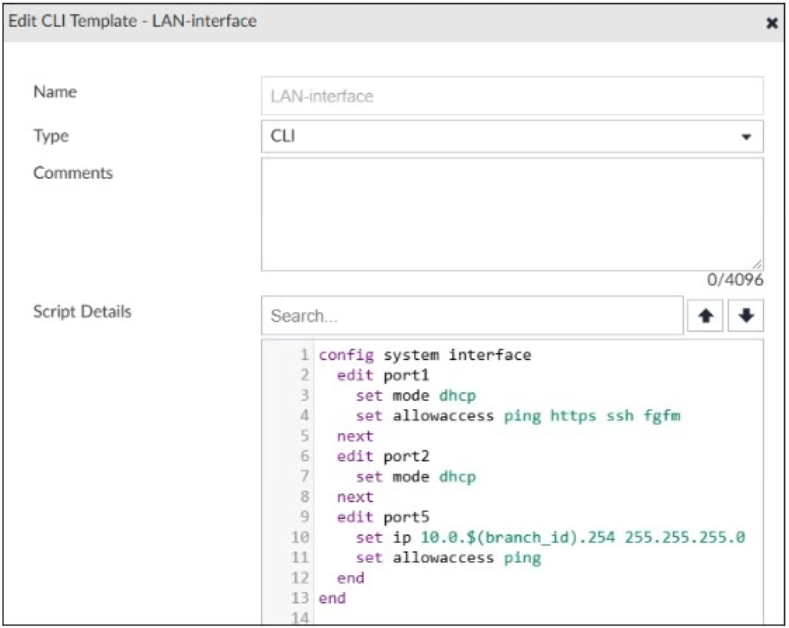Place cursor on 'config system interface' line
789x628 pixels.
424,355
